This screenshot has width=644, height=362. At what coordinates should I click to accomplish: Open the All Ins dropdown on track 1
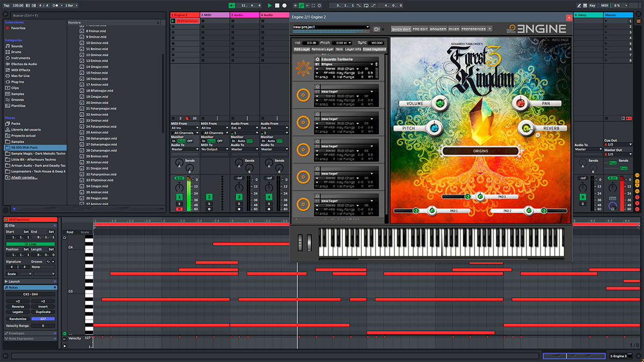185,128
